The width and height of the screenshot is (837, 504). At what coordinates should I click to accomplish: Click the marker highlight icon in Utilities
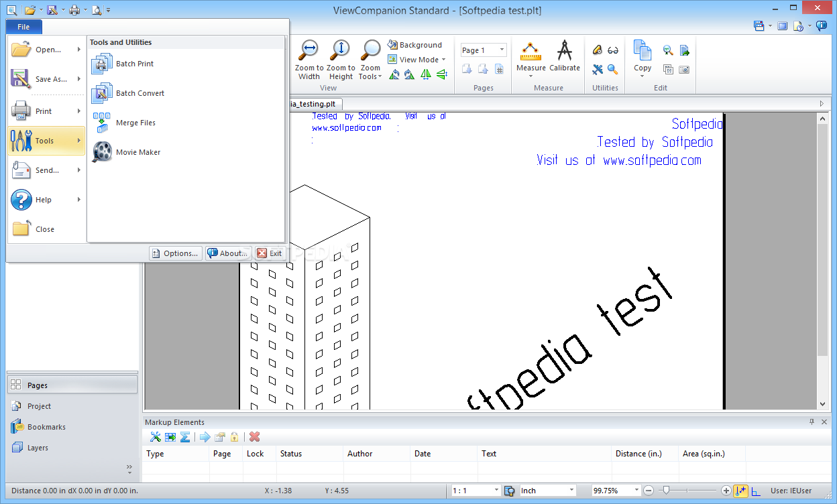pyautogui.click(x=598, y=50)
